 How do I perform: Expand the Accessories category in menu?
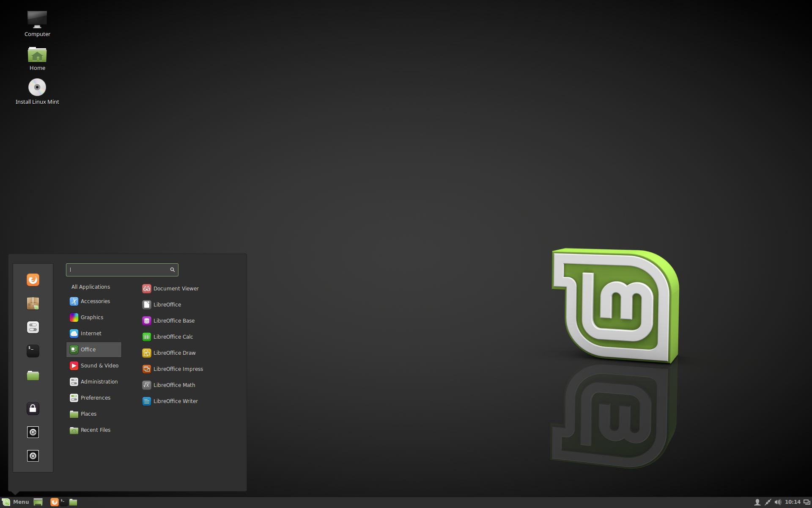click(x=95, y=301)
